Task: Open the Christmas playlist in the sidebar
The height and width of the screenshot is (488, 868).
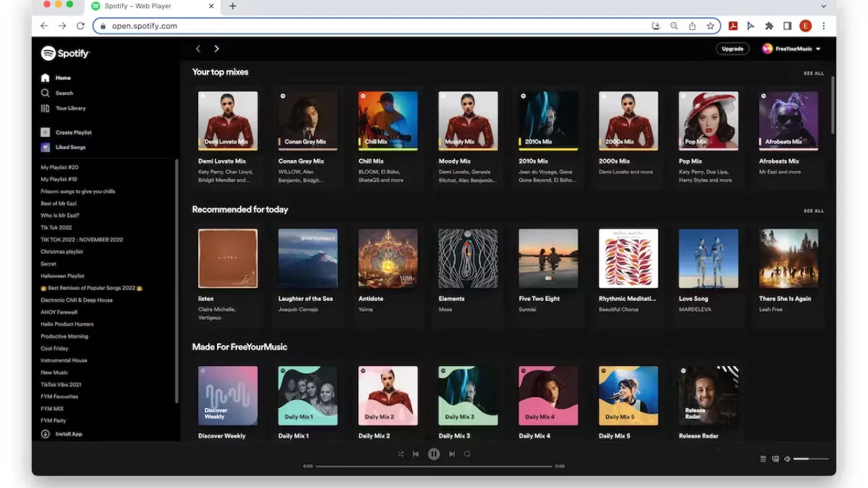Action: pos(62,251)
